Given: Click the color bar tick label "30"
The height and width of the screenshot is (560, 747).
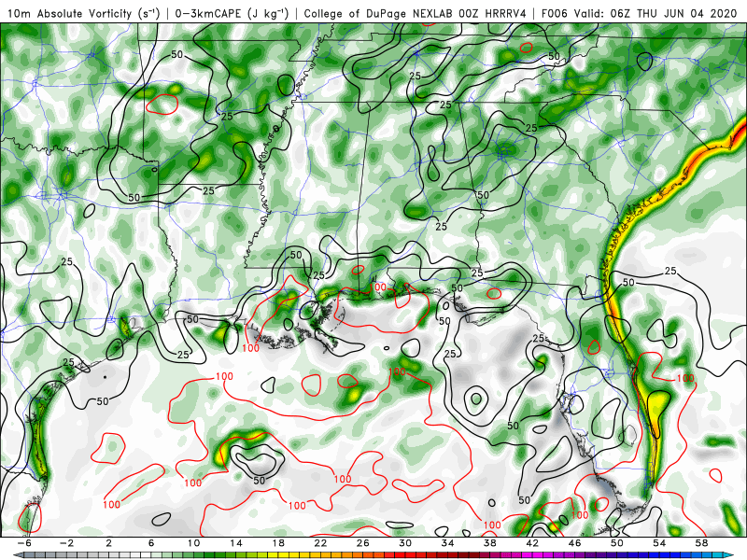Looking at the screenshot, I should [x=405, y=543].
